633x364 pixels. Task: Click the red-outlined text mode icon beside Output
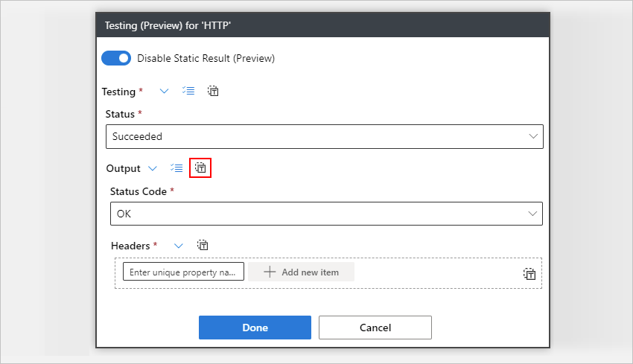click(201, 168)
